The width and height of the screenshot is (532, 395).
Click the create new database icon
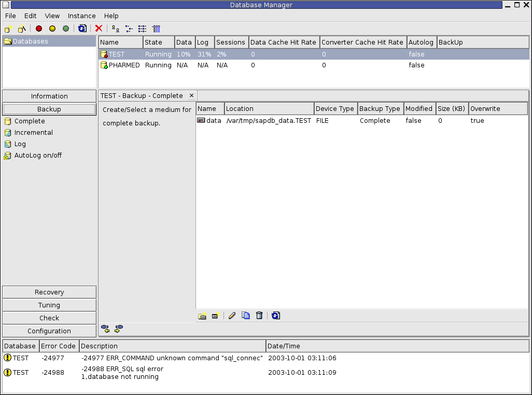pos(9,29)
